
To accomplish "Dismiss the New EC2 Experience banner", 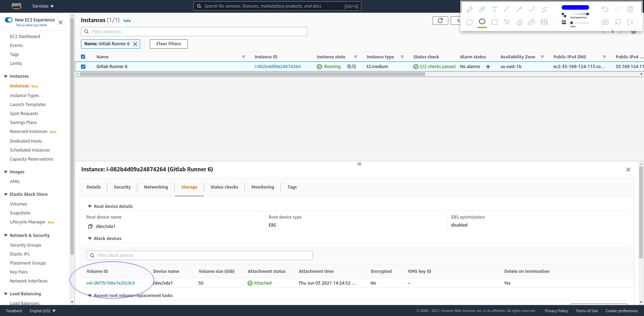I will (61, 22).
